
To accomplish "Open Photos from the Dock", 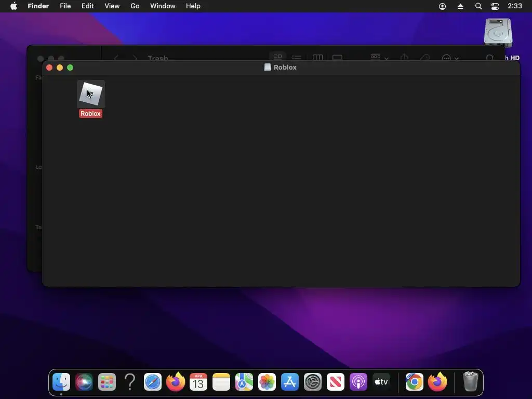I will pyautogui.click(x=267, y=382).
